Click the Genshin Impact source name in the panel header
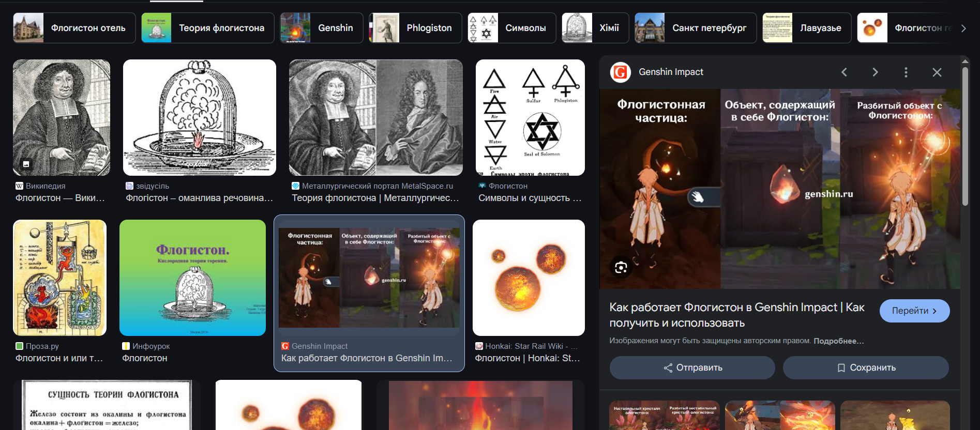The width and height of the screenshot is (980, 430). pos(671,72)
